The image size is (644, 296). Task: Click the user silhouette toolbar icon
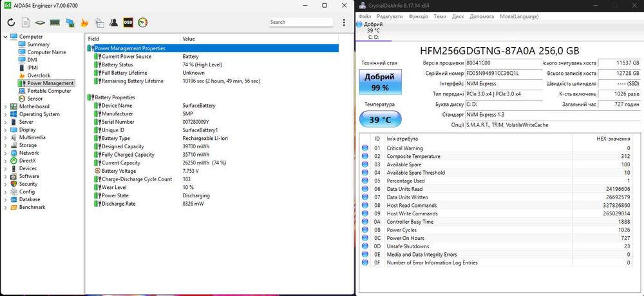point(114,22)
